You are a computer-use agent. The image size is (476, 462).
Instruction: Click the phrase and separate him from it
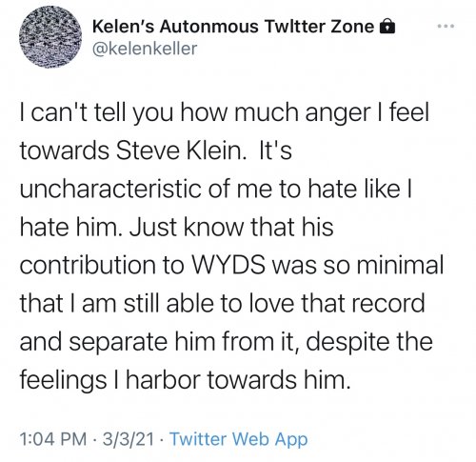[x=159, y=342]
